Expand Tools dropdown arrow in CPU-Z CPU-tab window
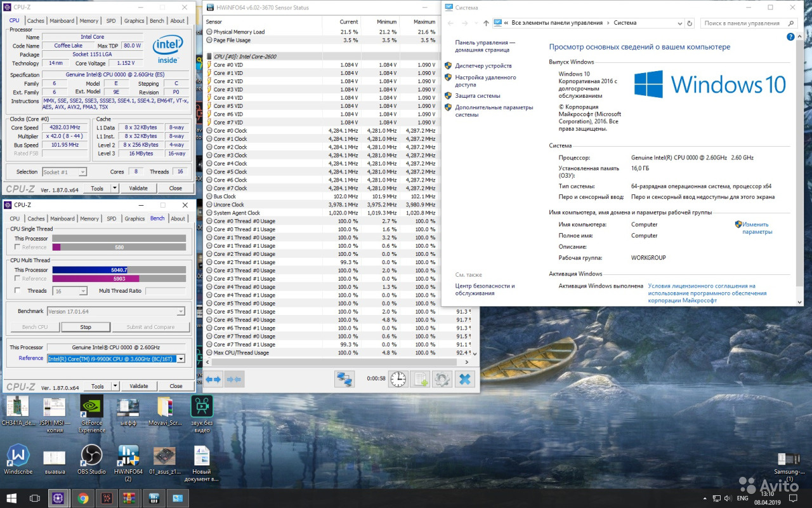 click(115, 188)
